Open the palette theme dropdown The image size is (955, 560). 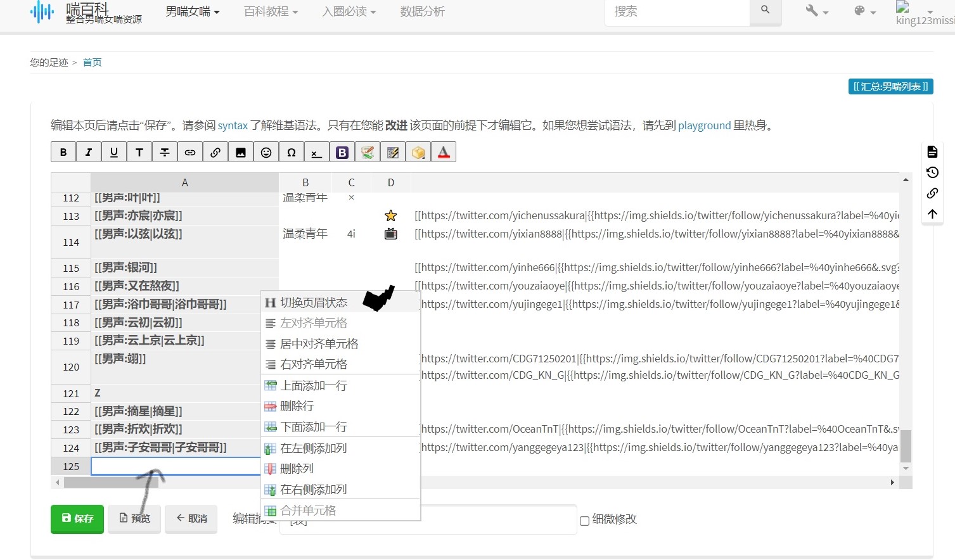click(x=864, y=11)
